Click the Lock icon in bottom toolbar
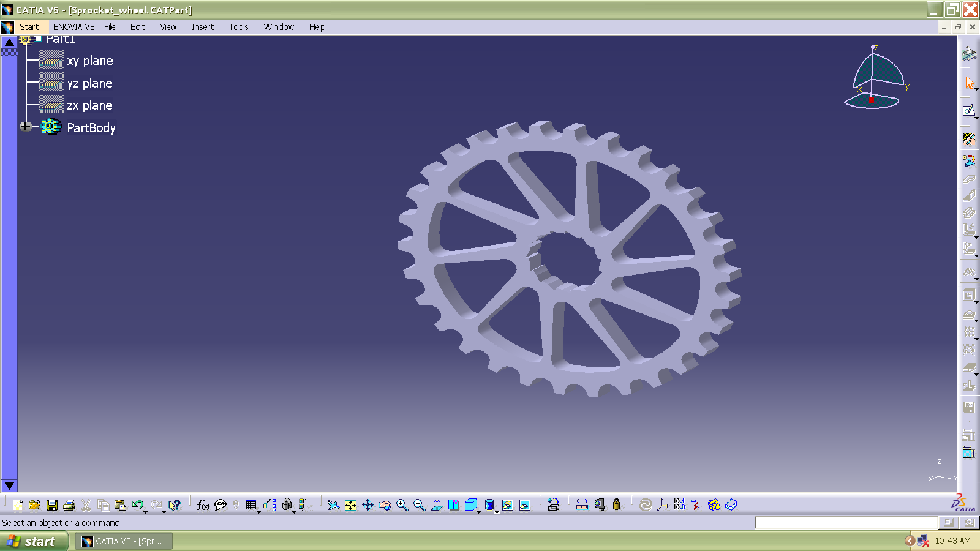The height and width of the screenshot is (551, 980). 287,505
